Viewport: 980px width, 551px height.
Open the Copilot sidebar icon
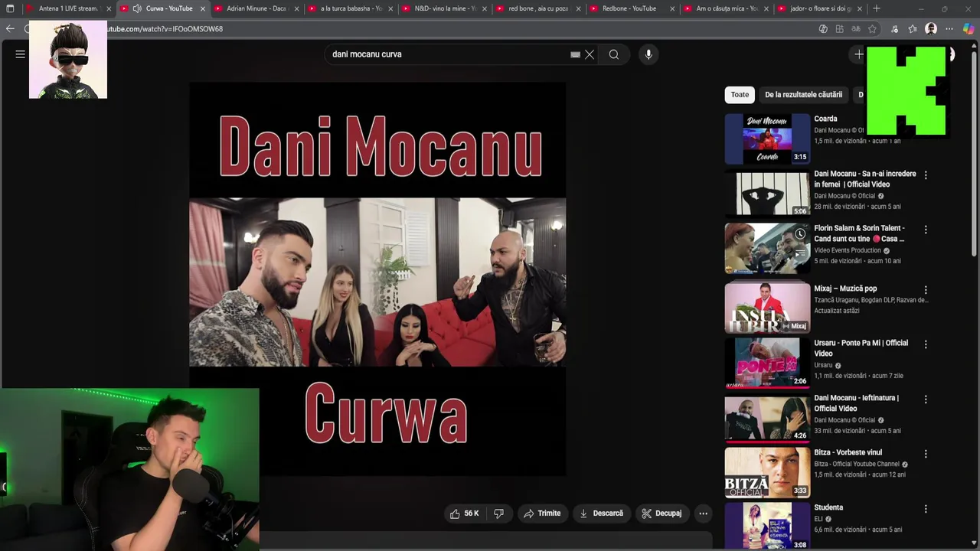point(969,29)
